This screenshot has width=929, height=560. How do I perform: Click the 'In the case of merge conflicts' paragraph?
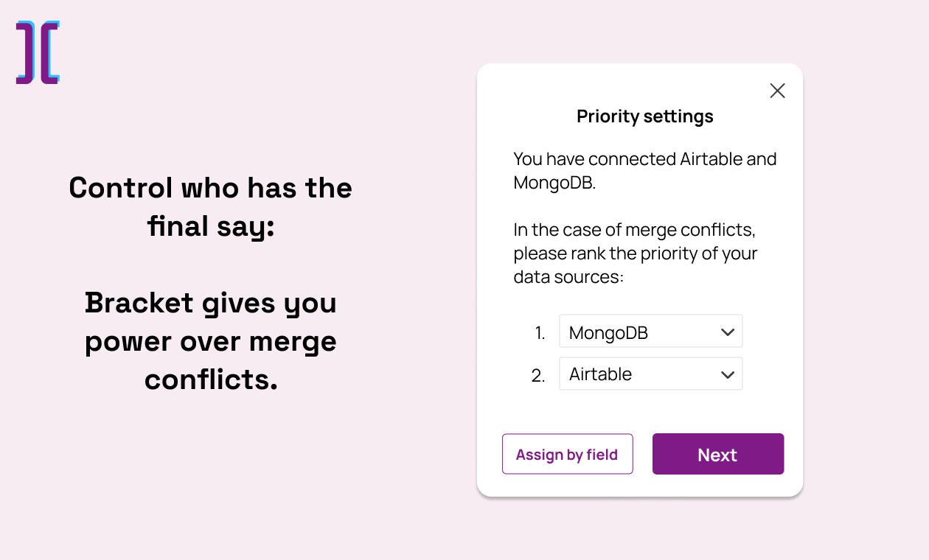(634, 253)
